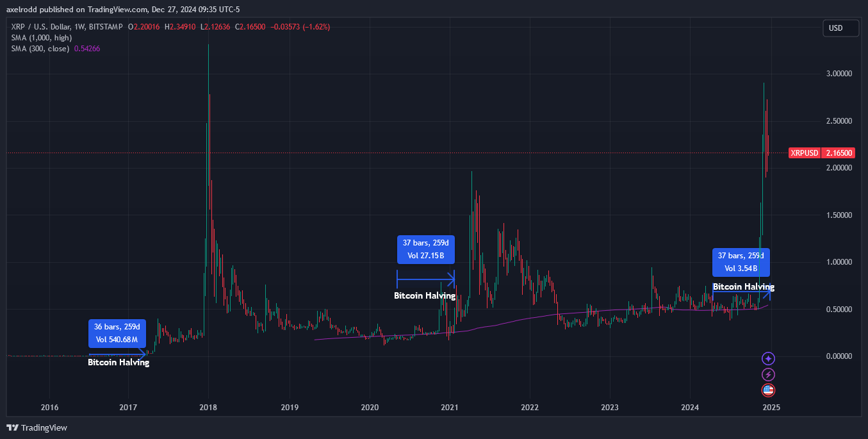The image size is (868, 439).
Task: Click the purple star event icon
Action: pos(768,359)
